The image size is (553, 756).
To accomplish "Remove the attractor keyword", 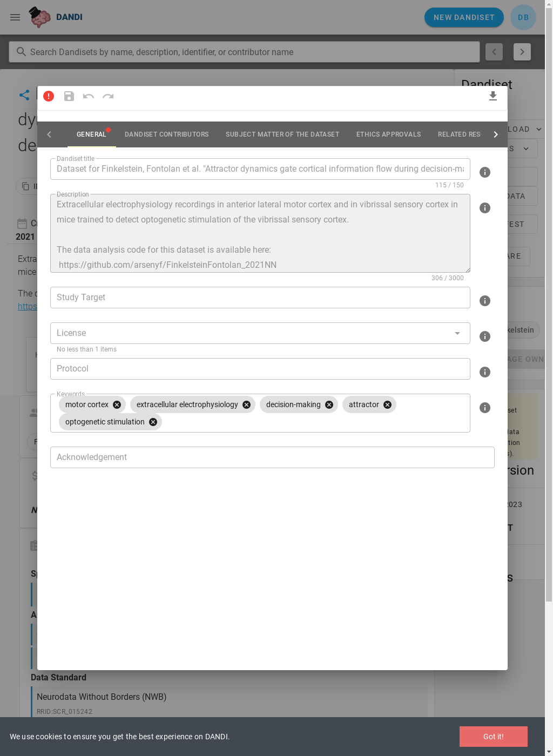I will (x=387, y=404).
